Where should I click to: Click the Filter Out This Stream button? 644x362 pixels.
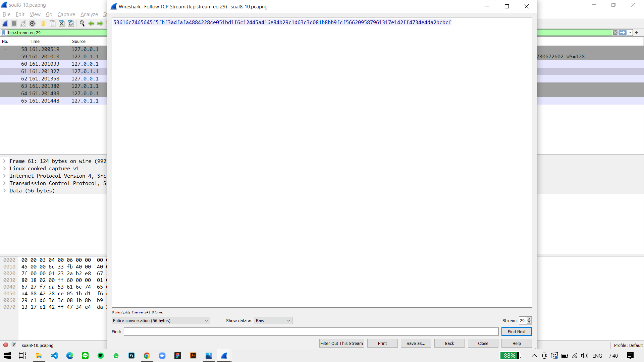pos(341,344)
